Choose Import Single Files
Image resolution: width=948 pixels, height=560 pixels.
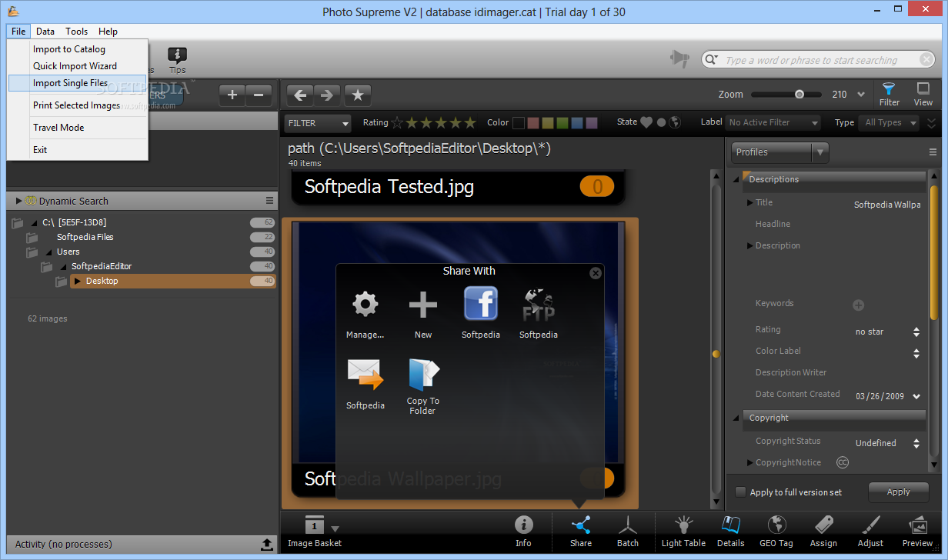(x=78, y=83)
